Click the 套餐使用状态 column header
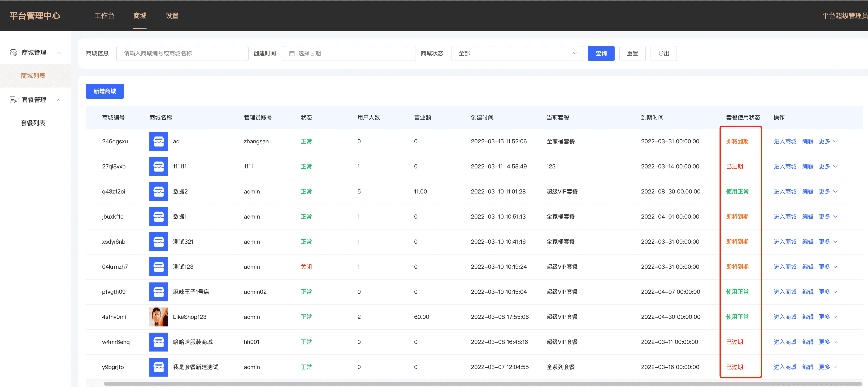868x387 pixels. coord(743,117)
